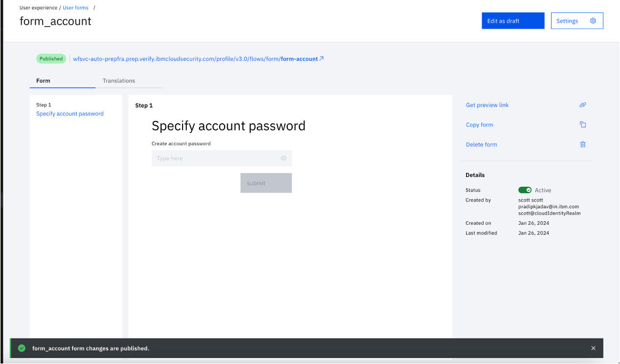Open the Form tab
The image size is (620, 364).
(x=63, y=81)
